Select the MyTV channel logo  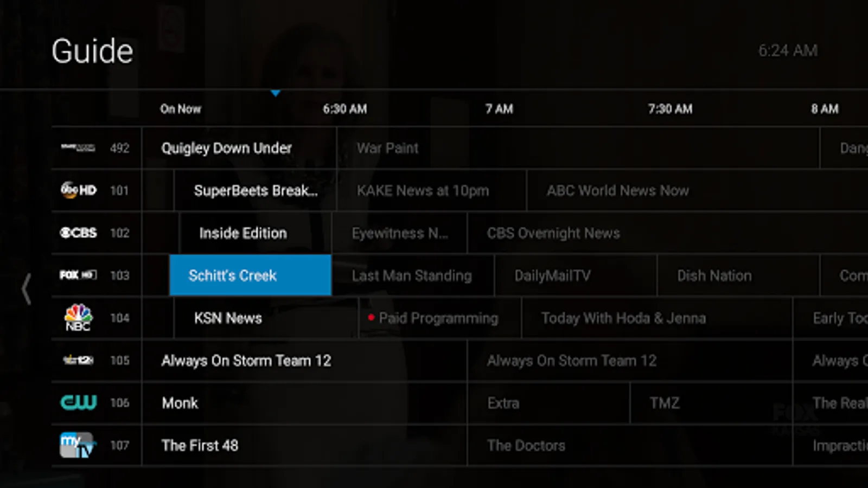[77, 445]
